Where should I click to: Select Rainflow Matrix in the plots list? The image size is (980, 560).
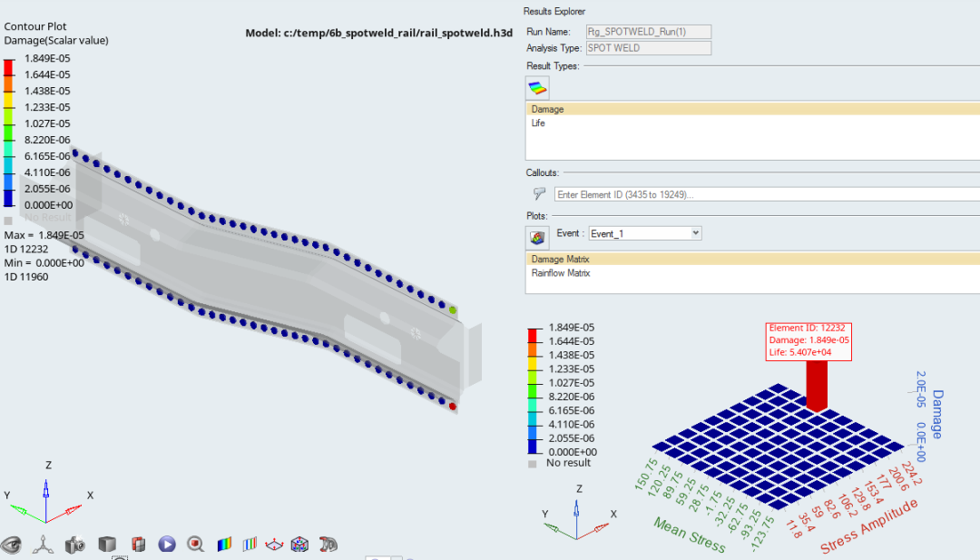(x=561, y=273)
